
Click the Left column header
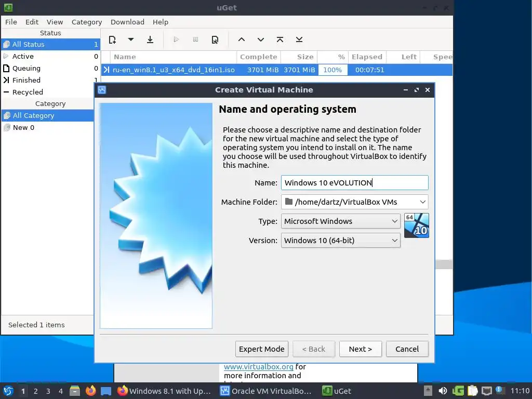403,57
